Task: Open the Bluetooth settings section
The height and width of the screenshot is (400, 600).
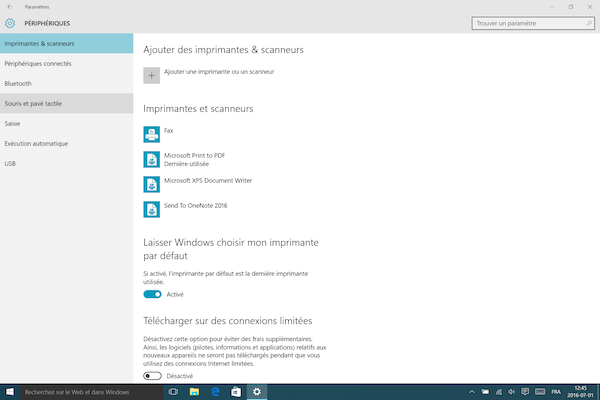Action: click(x=67, y=83)
